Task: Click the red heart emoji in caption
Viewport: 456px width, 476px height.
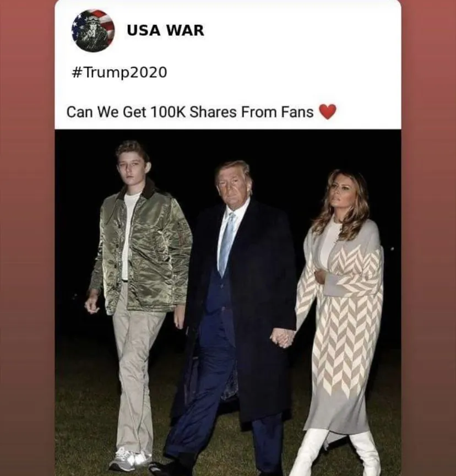Action: tap(328, 111)
